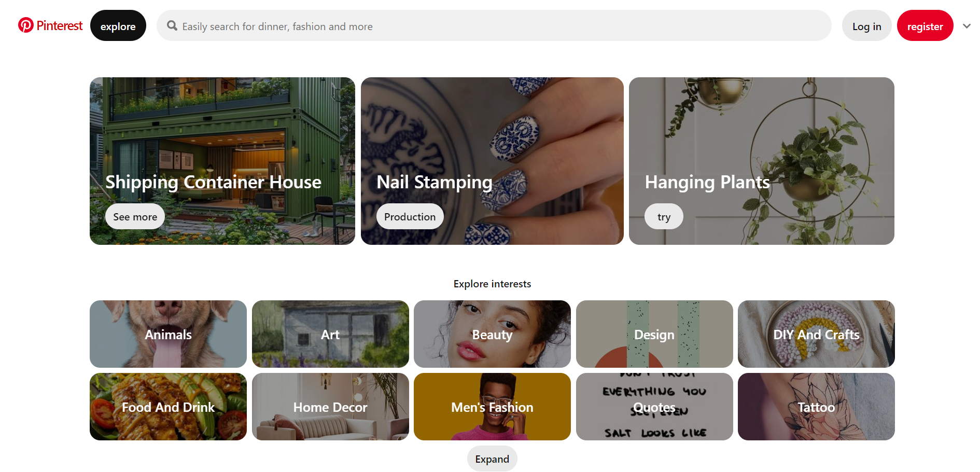Open the Men's Fashion tile
980x472 pixels.
pos(492,407)
